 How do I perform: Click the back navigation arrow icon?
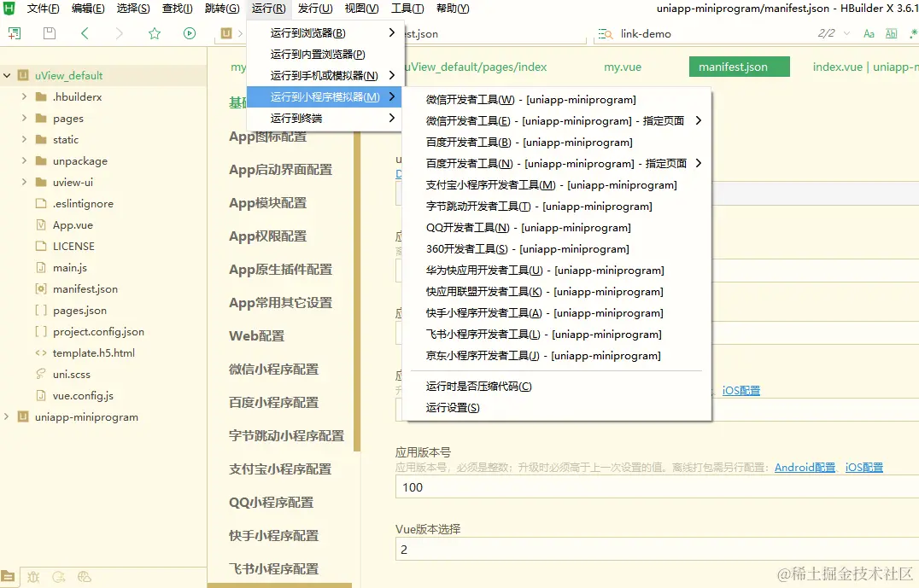click(x=84, y=34)
